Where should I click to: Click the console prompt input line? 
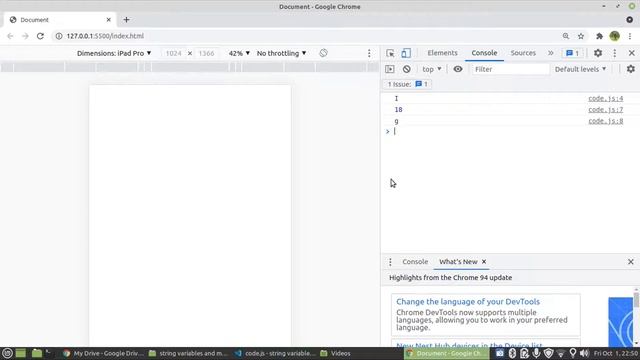[x=510, y=131]
